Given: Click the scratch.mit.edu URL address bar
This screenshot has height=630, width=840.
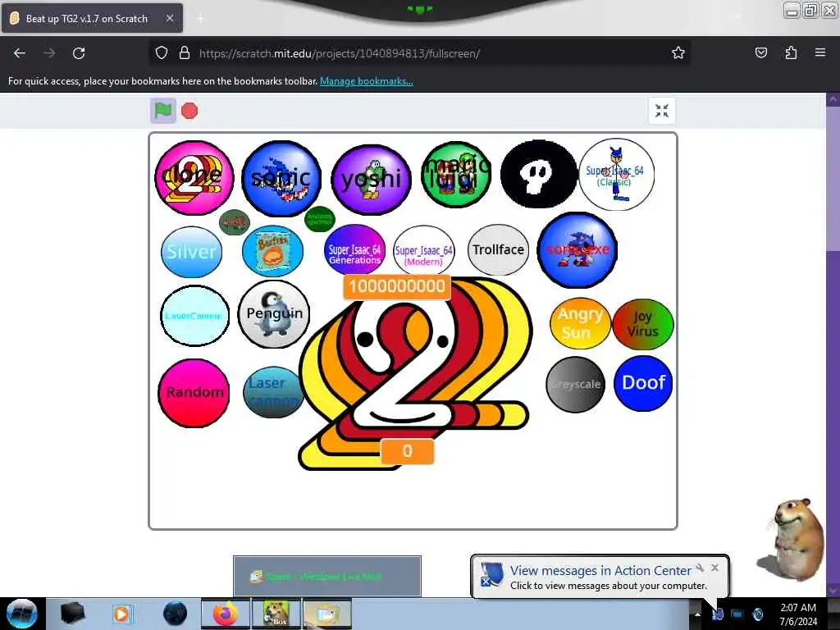Looking at the screenshot, I should coord(419,53).
